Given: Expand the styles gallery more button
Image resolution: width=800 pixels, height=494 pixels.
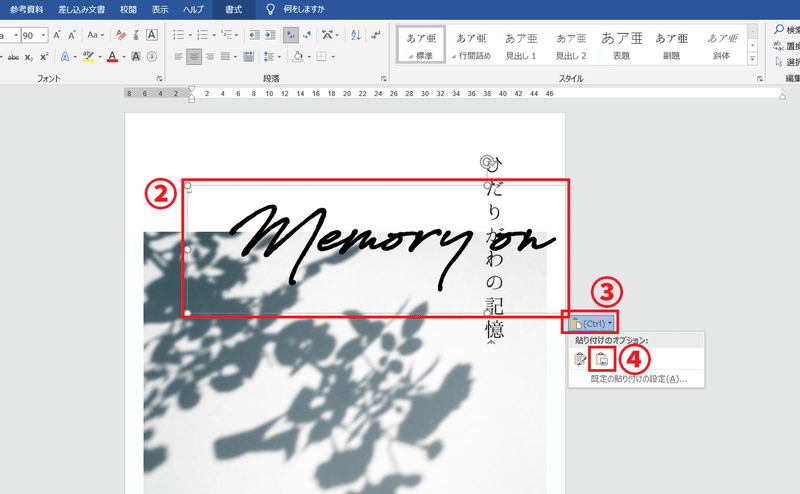Looking at the screenshot, I should [753, 59].
